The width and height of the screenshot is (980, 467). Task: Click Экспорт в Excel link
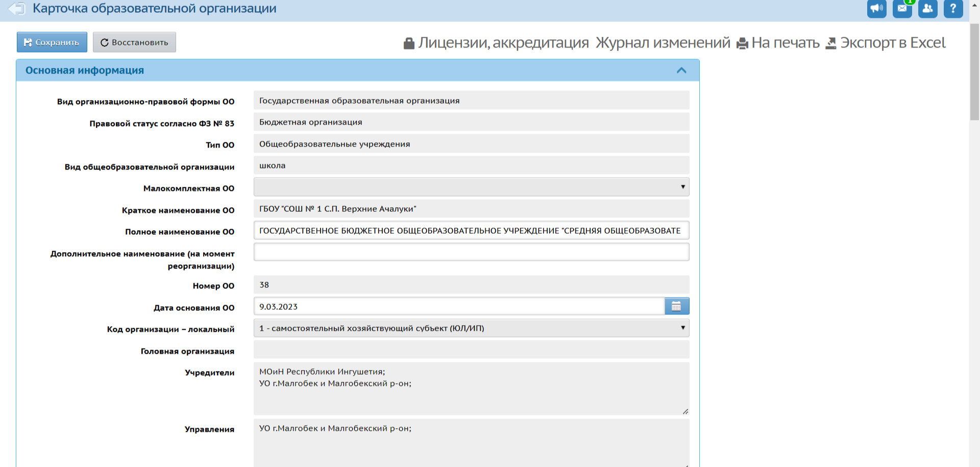(x=886, y=43)
